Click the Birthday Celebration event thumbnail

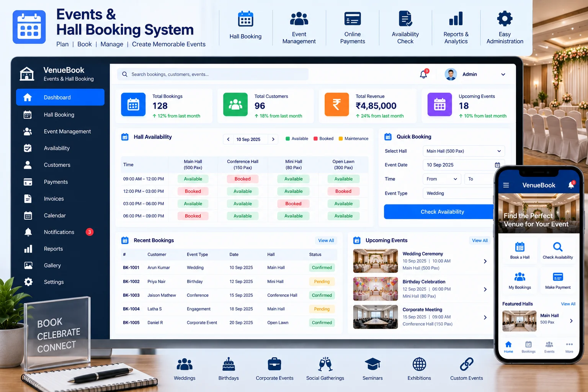coord(376,289)
